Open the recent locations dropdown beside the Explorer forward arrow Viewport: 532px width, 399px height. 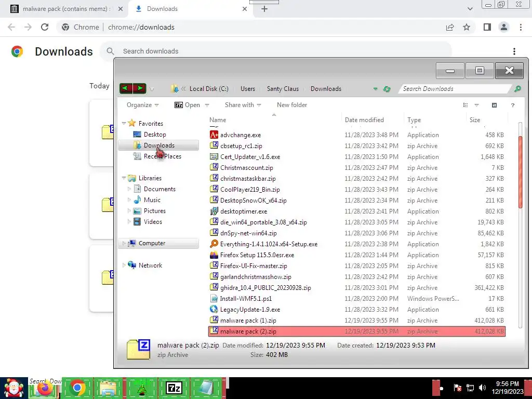coord(152,89)
